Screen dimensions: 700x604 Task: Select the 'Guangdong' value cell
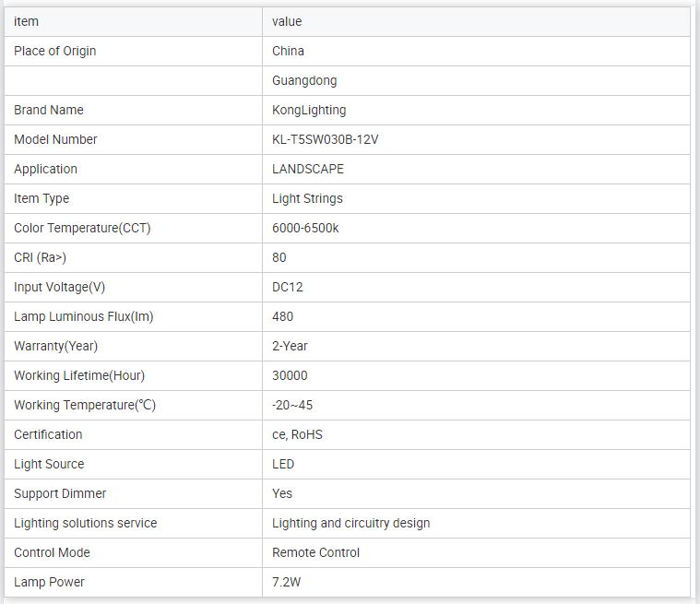[x=304, y=80]
